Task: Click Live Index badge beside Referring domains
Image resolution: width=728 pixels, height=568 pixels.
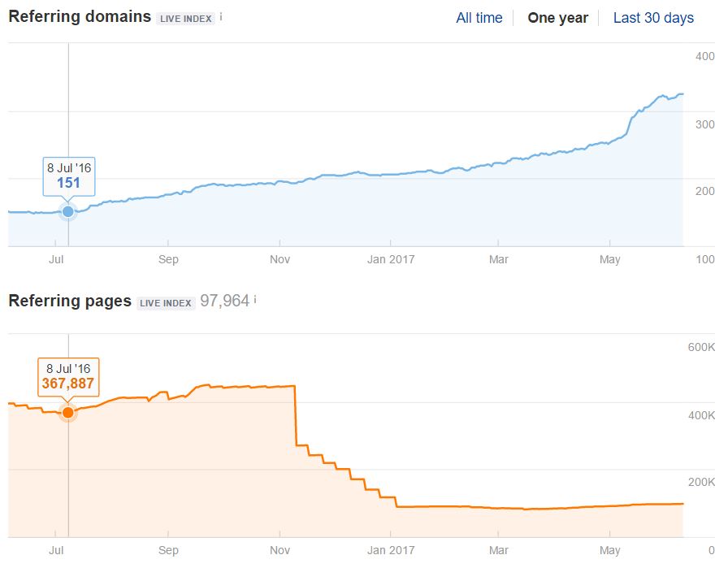Action: point(187,18)
